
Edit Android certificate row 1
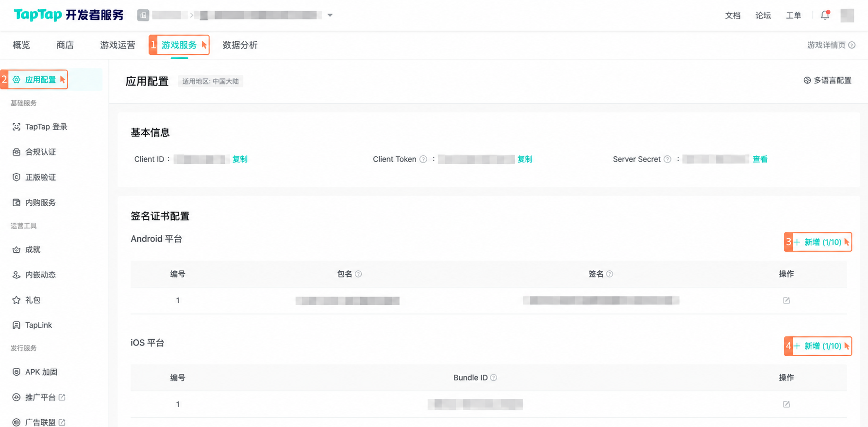coord(786,300)
